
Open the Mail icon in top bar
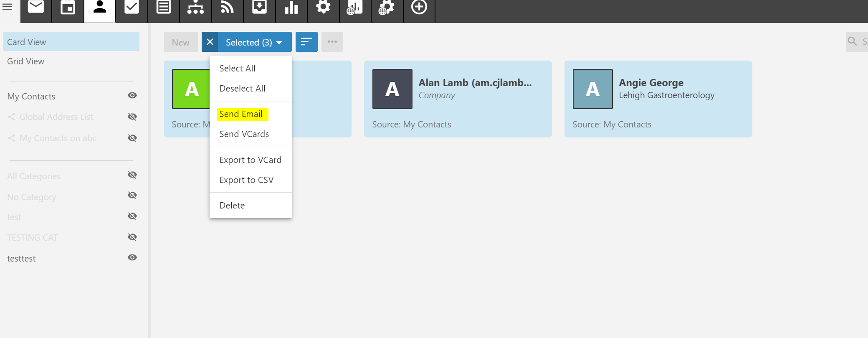36,7
